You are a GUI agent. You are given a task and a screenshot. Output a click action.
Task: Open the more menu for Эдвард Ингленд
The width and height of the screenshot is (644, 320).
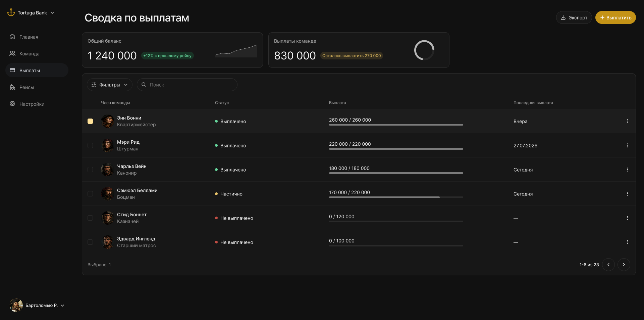point(627,242)
